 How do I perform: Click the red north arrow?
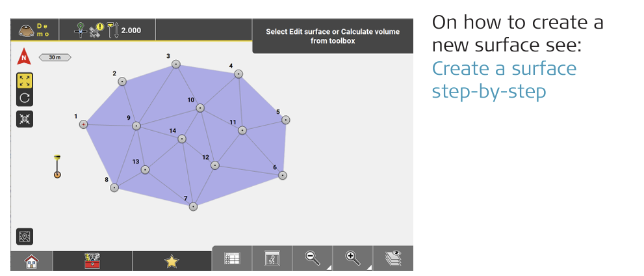[24, 57]
